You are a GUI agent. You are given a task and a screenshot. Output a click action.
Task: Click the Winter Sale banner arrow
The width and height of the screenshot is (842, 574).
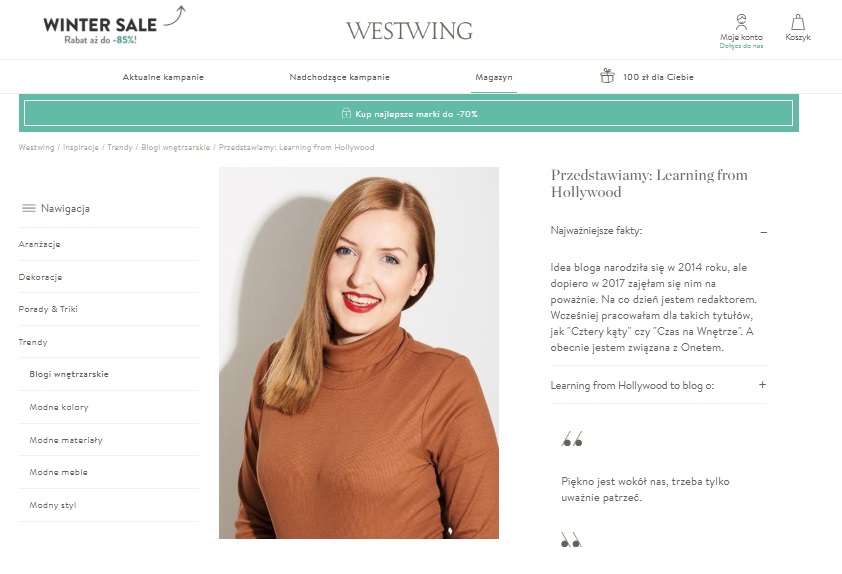175,16
